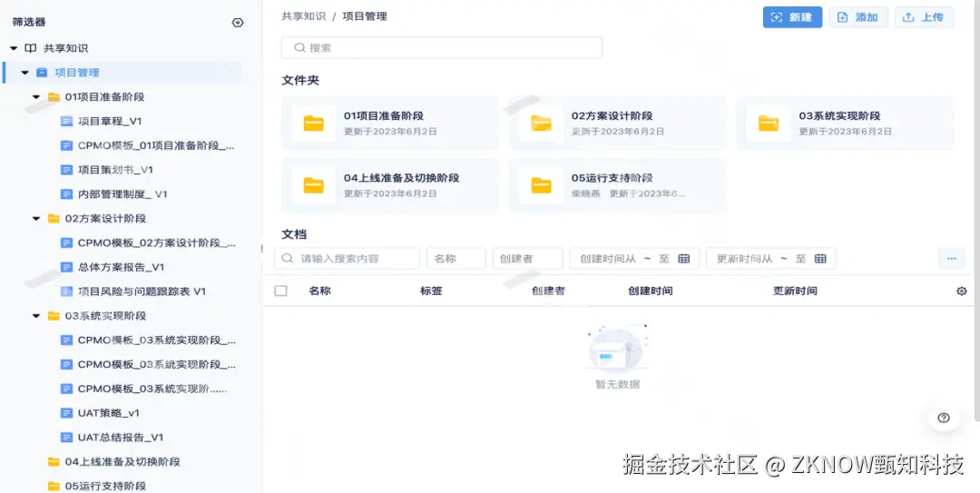Screen dimensions: 980x493
Task: Click the 名称 filter field
Action: 456,259
